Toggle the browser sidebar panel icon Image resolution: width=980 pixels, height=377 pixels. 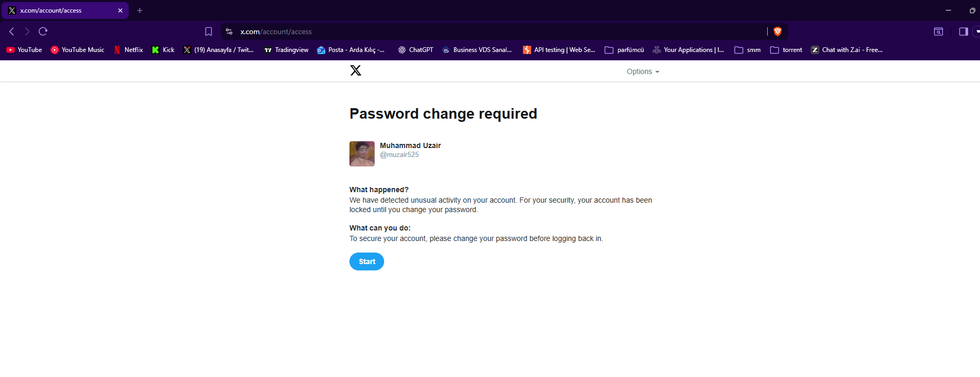click(x=963, y=32)
